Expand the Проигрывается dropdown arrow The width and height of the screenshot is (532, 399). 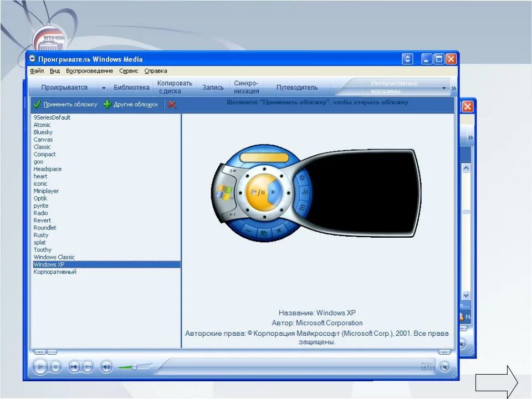click(104, 88)
